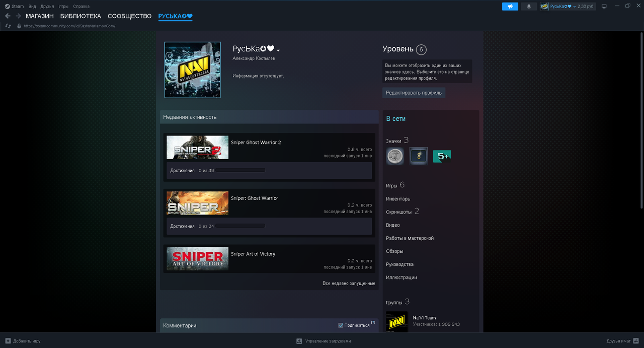
Task: Open the Friends and chat icon
Action: (636, 341)
